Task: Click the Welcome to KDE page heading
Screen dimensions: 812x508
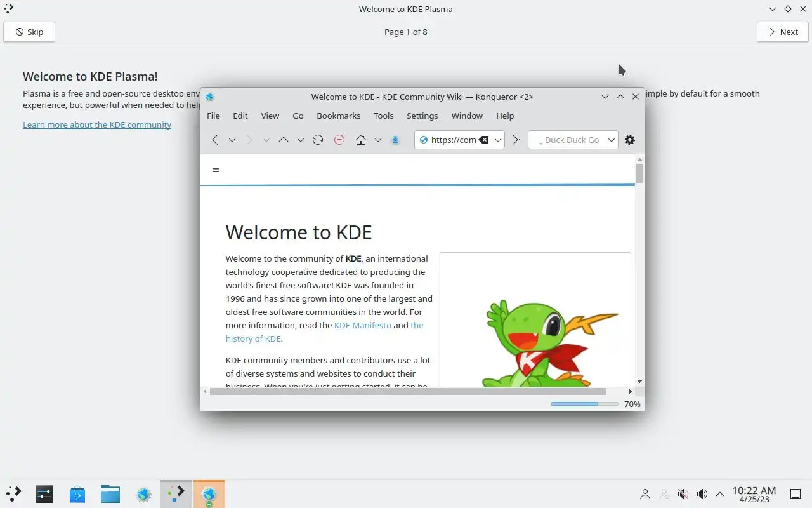Action: point(299,232)
